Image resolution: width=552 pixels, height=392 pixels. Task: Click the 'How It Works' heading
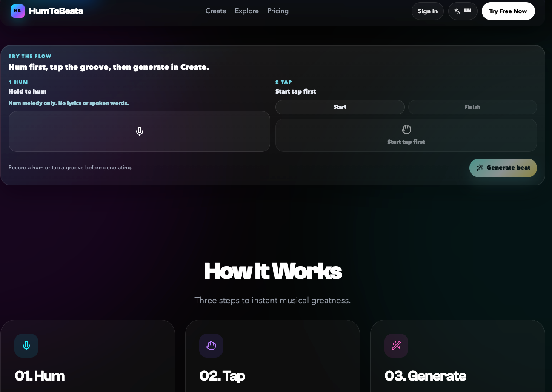273,271
